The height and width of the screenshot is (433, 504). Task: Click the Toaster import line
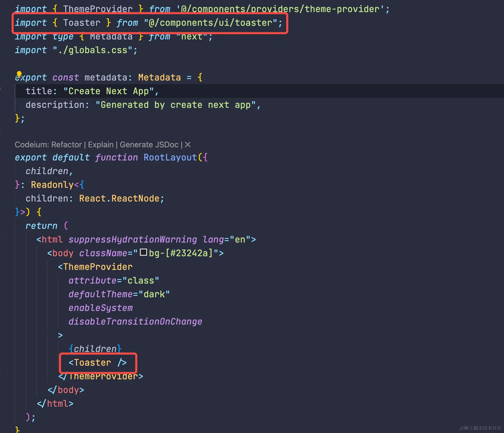tap(149, 23)
